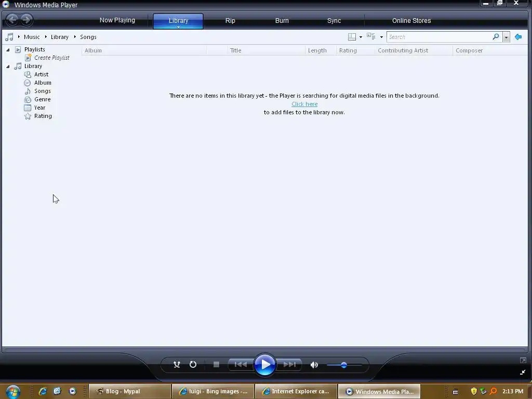The image size is (532, 399).
Task: Select Artist in the library tree
Action: [41, 74]
